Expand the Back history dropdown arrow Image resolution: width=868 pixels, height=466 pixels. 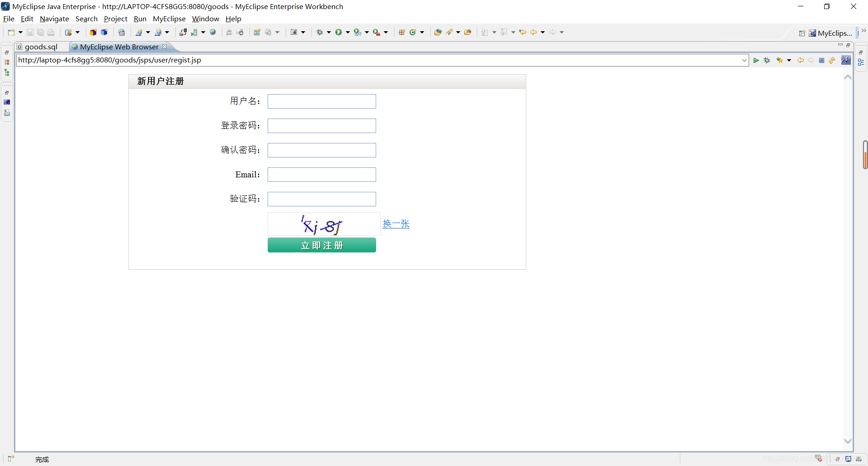pos(542,32)
